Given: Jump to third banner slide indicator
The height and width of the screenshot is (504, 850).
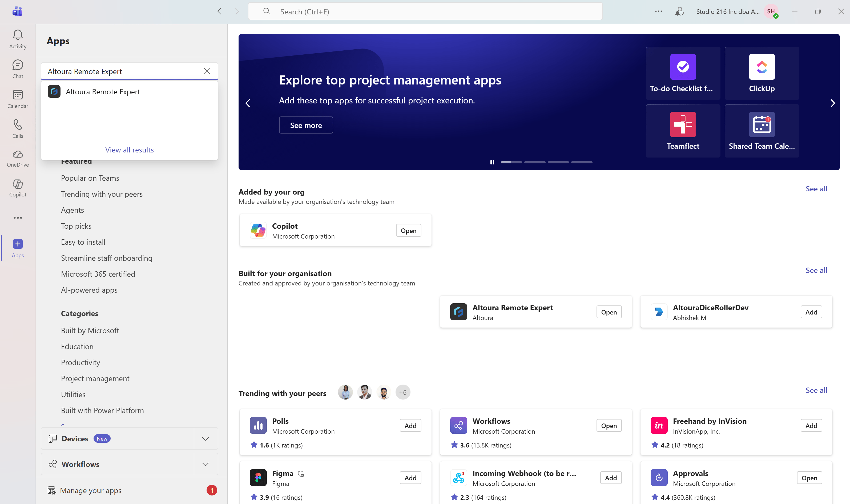Looking at the screenshot, I should [558, 162].
